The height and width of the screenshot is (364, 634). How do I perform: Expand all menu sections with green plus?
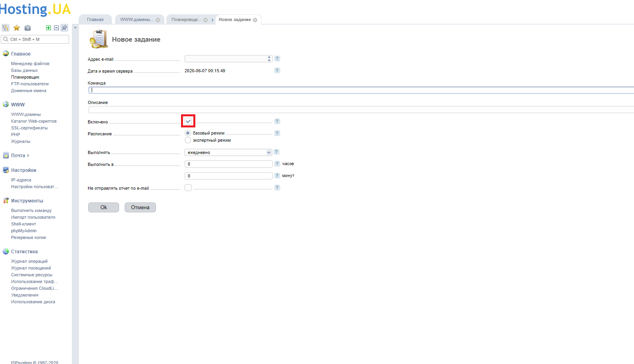pyautogui.click(x=48, y=28)
